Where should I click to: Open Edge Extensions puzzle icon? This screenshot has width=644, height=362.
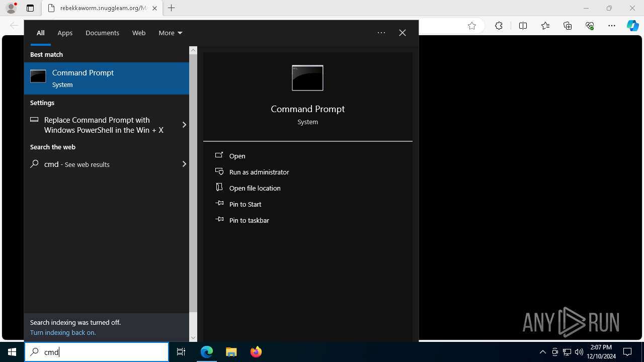tap(499, 26)
